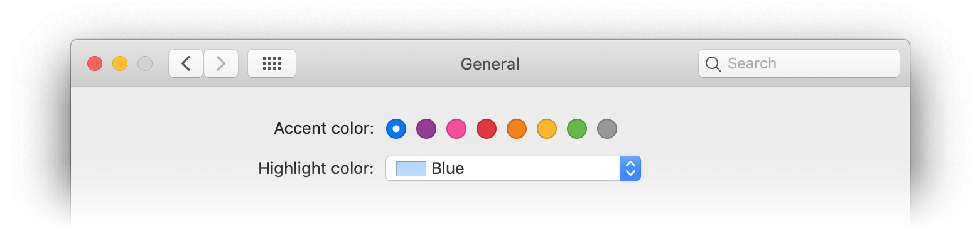The width and height of the screenshot is (980, 238).
Task: Close the General preferences window
Action: (x=95, y=63)
